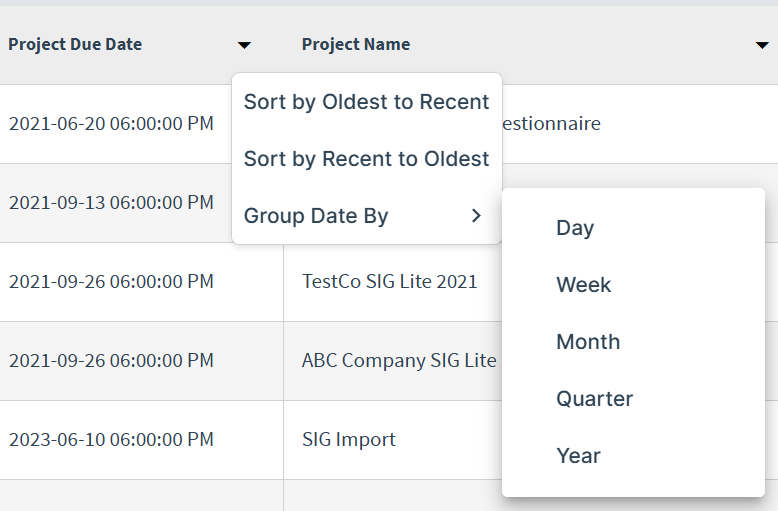Select the 2021-06-20 due date cell
The height and width of the screenshot is (511, 778).
tap(111, 124)
